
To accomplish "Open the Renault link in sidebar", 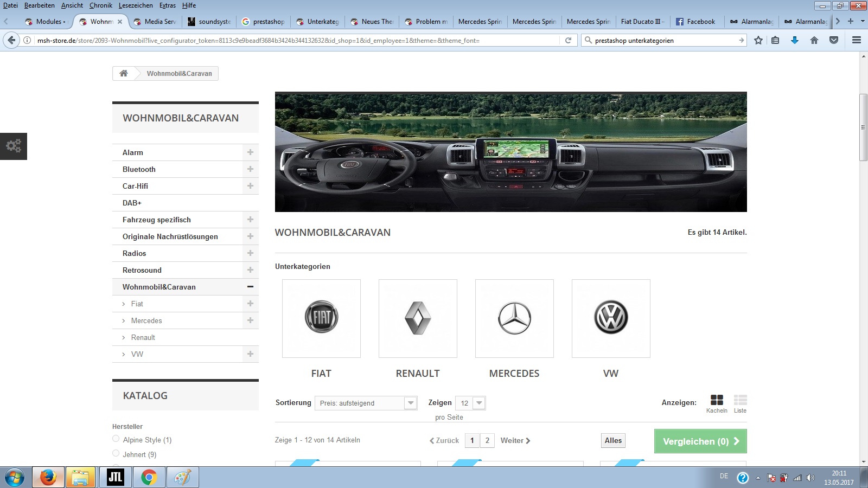I will coord(143,337).
